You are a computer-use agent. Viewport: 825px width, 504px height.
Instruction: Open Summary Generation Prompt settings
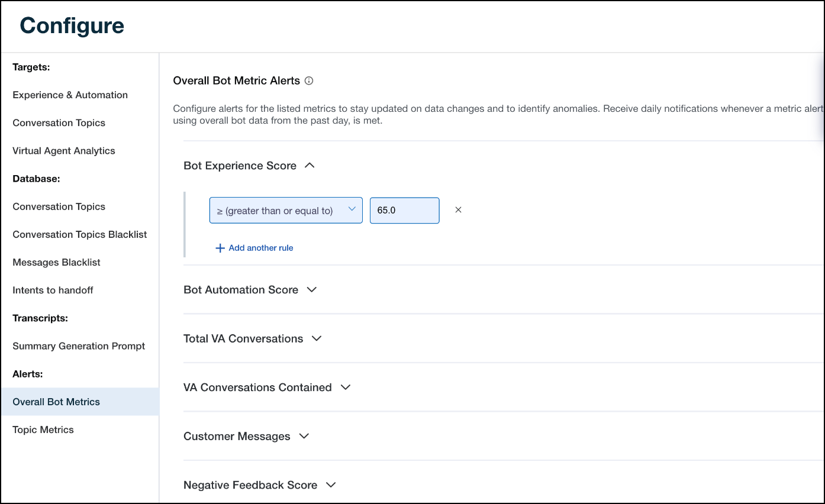pyautogui.click(x=79, y=346)
